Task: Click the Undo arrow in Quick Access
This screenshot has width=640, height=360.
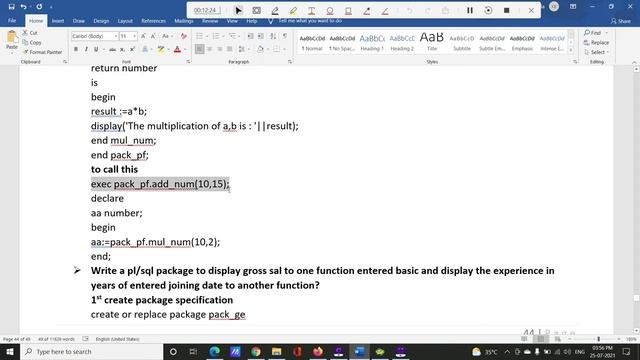Action: click(x=23, y=7)
